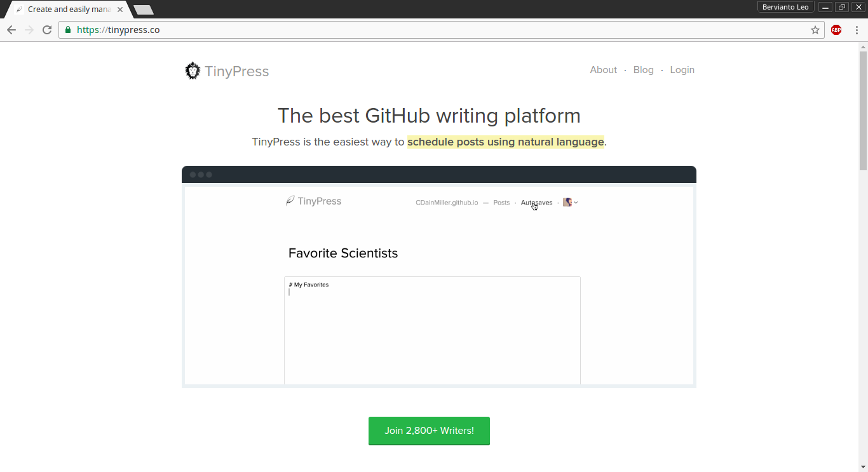The height and width of the screenshot is (472, 868).
Task: Minimize the browser window
Action: point(825,7)
